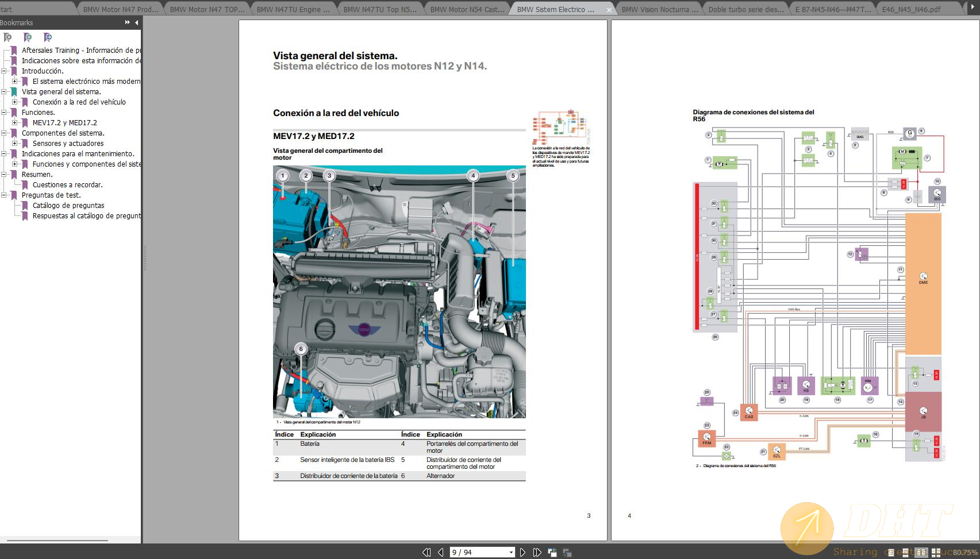Go to the first page

click(x=426, y=552)
